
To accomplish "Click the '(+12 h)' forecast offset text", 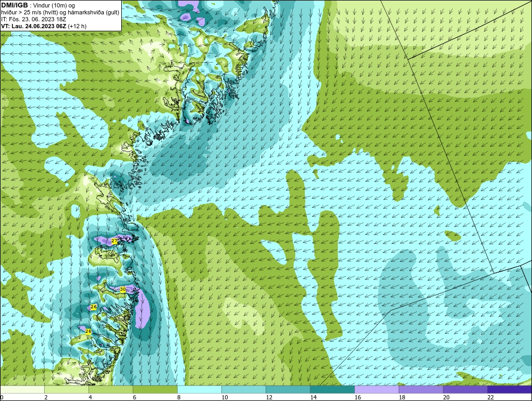I will [x=77, y=26].
